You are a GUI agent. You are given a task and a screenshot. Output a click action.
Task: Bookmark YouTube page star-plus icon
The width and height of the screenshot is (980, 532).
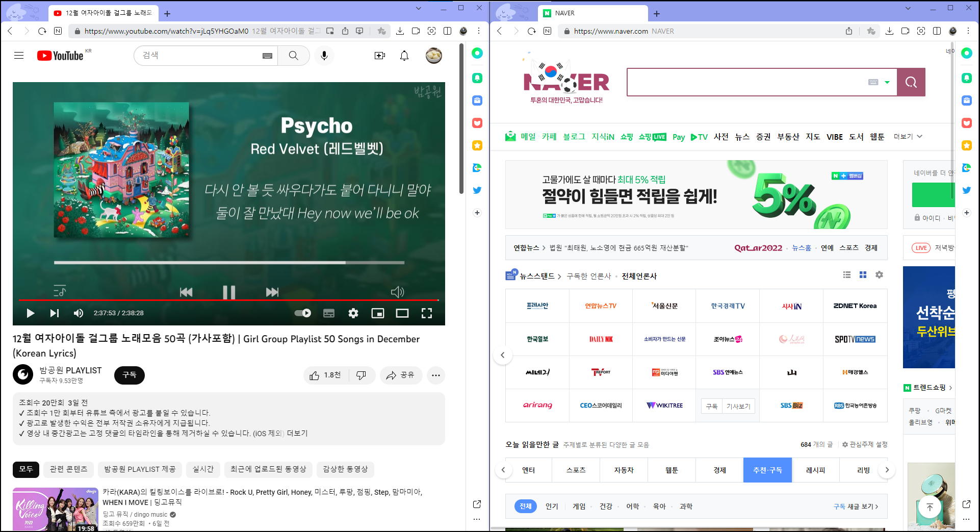[381, 31]
